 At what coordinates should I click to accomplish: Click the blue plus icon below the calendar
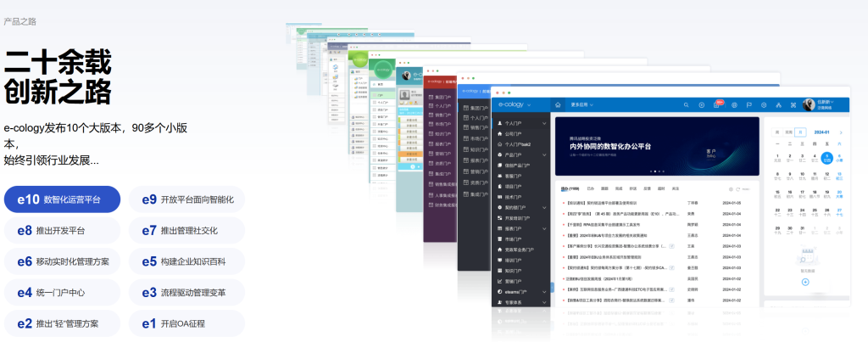coord(804,281)
